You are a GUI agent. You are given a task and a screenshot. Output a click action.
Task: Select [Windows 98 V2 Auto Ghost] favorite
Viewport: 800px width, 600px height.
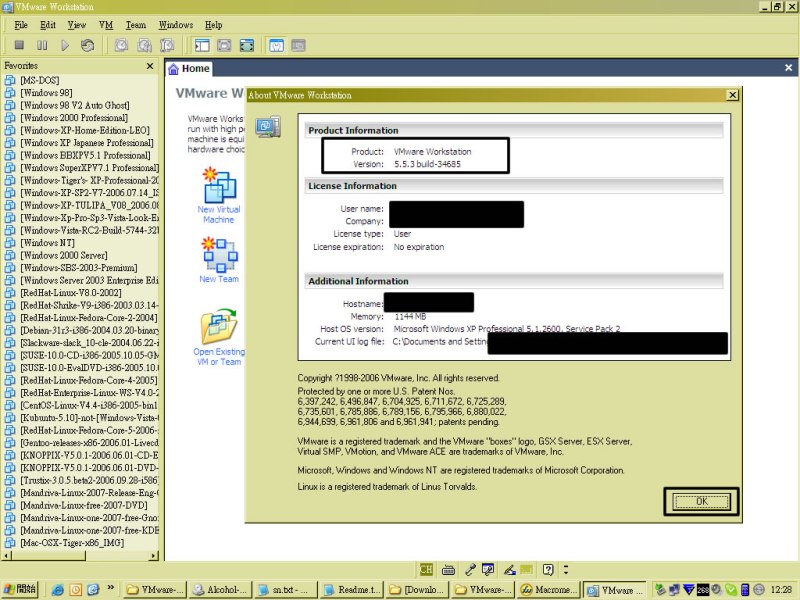(x=74, y=105)
